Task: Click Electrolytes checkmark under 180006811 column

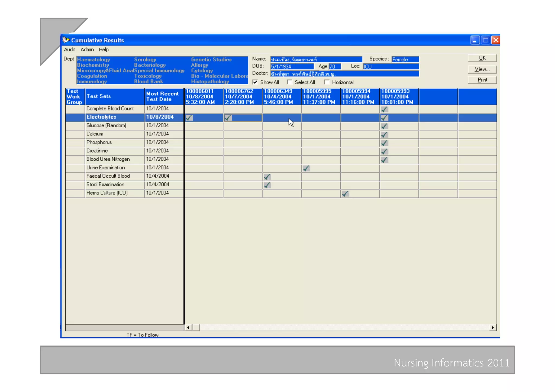Action: pyautogui.click(x=189, y=118)
